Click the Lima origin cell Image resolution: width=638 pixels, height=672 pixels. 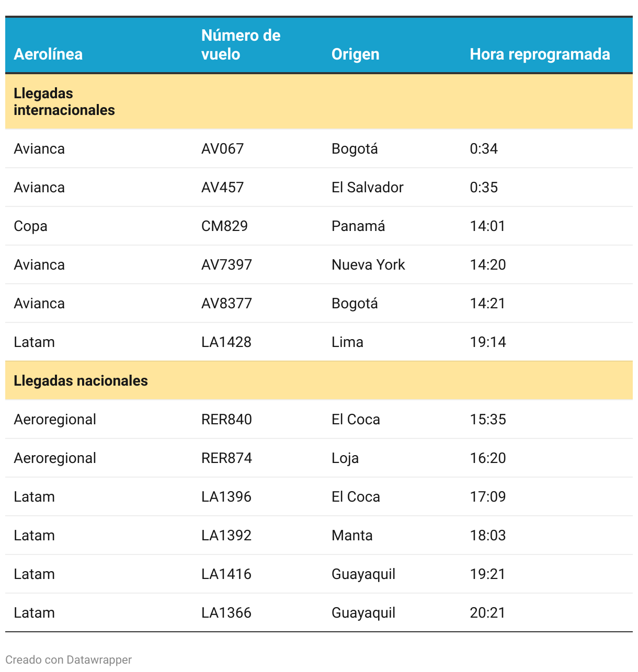tap(347, 342)
